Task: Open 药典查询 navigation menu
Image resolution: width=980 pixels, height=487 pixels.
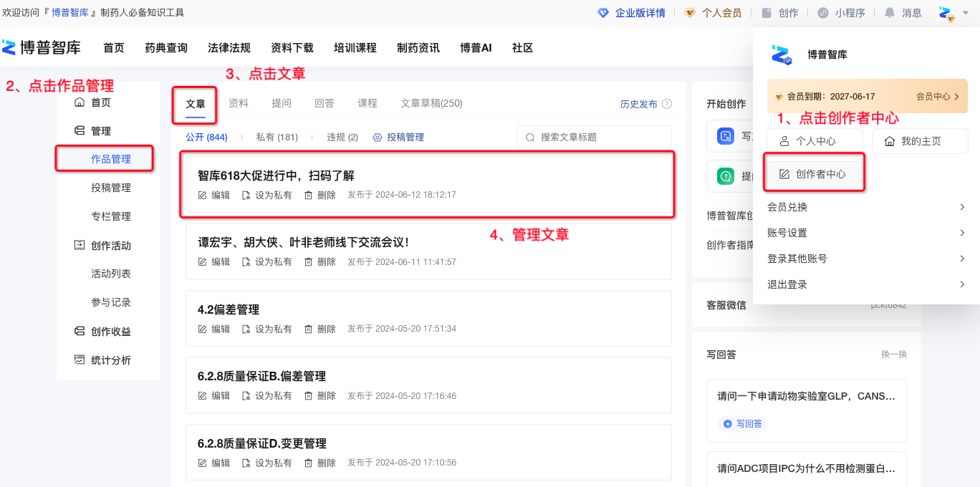Action: tap(166, 48)
